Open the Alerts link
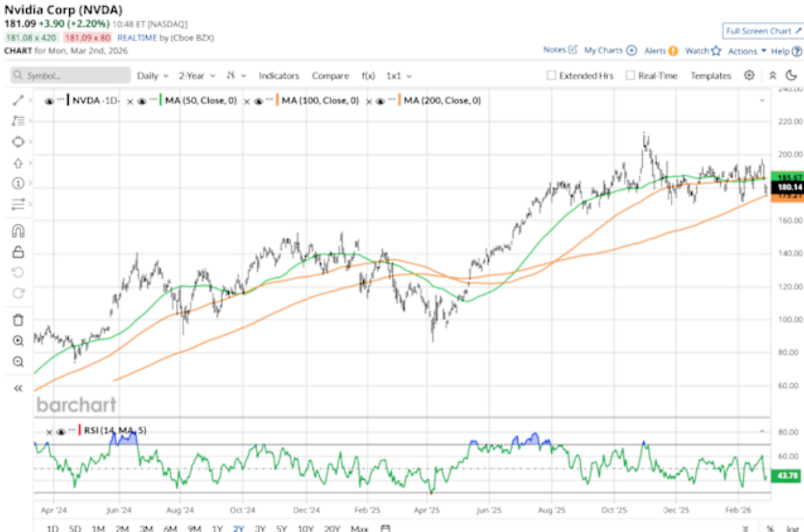This screenshot has width=804, height=532. 661,51
